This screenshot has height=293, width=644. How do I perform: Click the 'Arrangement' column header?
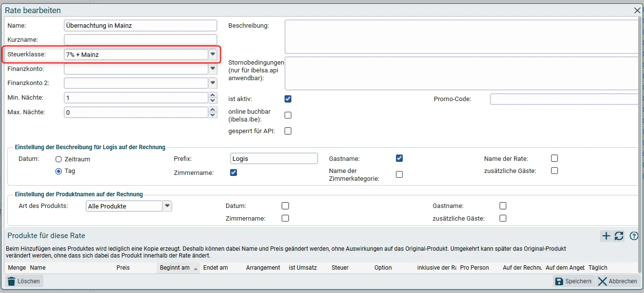coord(264,268)
